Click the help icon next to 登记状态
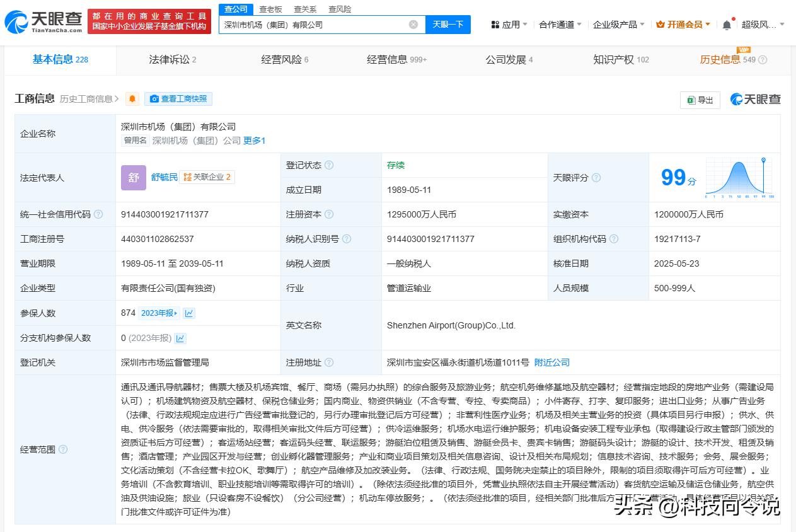Screen dimensions: 796x532 pyautogui.click(x=329, y=165)
